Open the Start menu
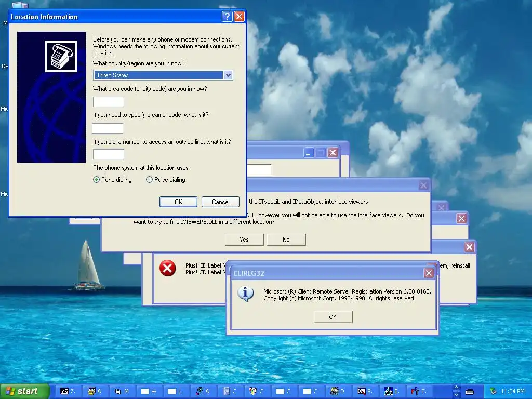The width and height of the screenshot is (532, 399). click(24, 391)
